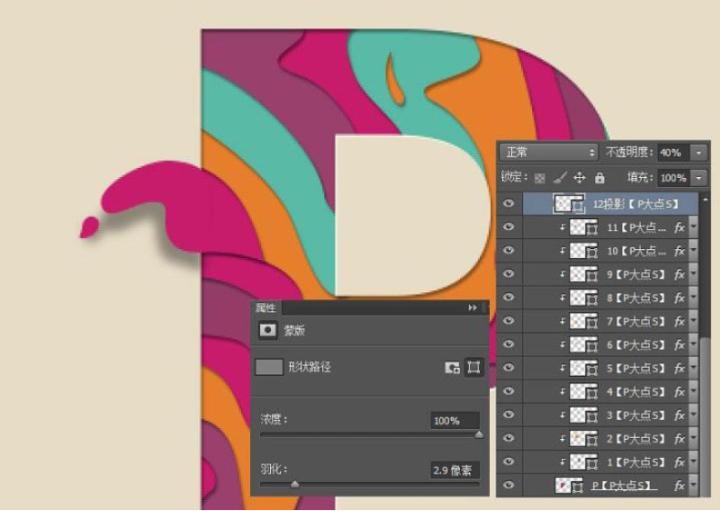Select the vector mask button in Properties
Viewport: 720px width, 511px height.
click(x=474, y=367)
